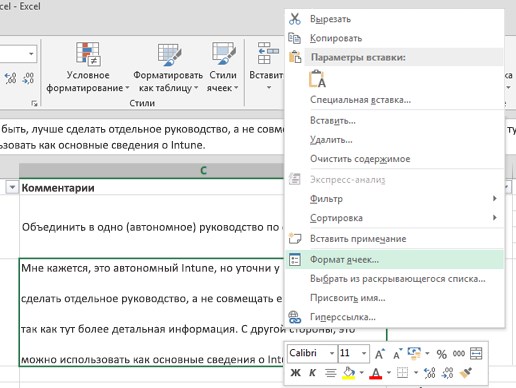The height and width of the screenshot is (388, 516).
Task: Apply comma style (000) in mini toolbar
Action: tap(459, 354)
